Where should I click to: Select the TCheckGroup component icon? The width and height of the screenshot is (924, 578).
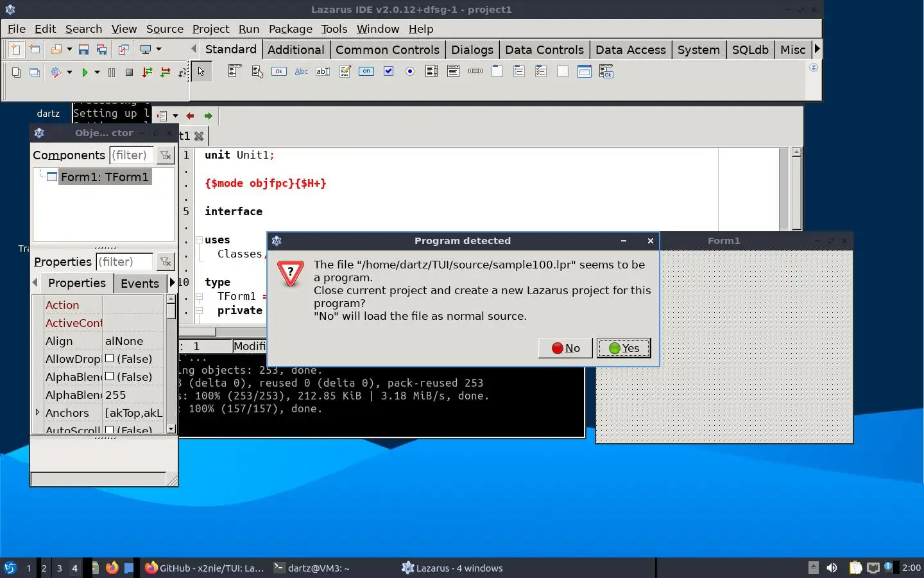click(541, 71)
